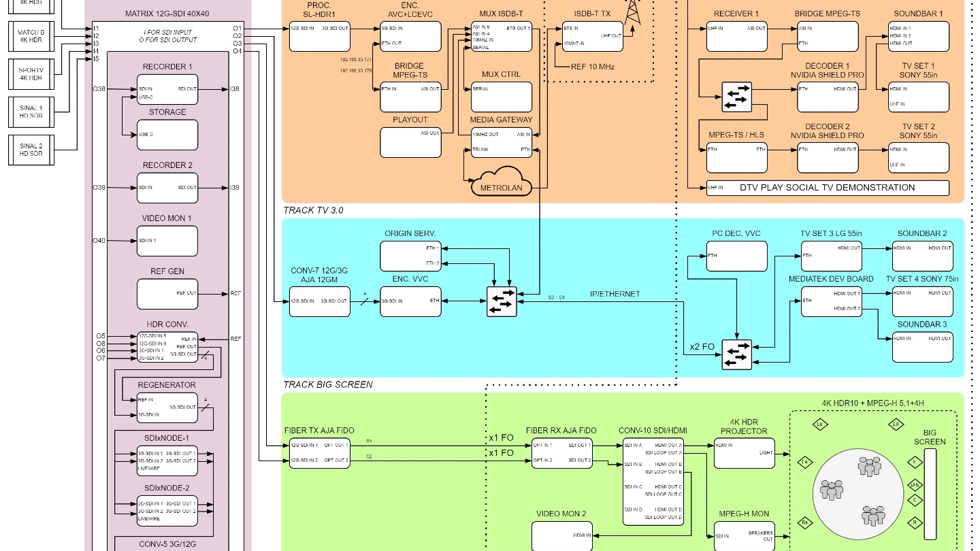
Task: Select the leftmost audience group icon in circle
Action: pyautogui.click(x=832, y=489)
